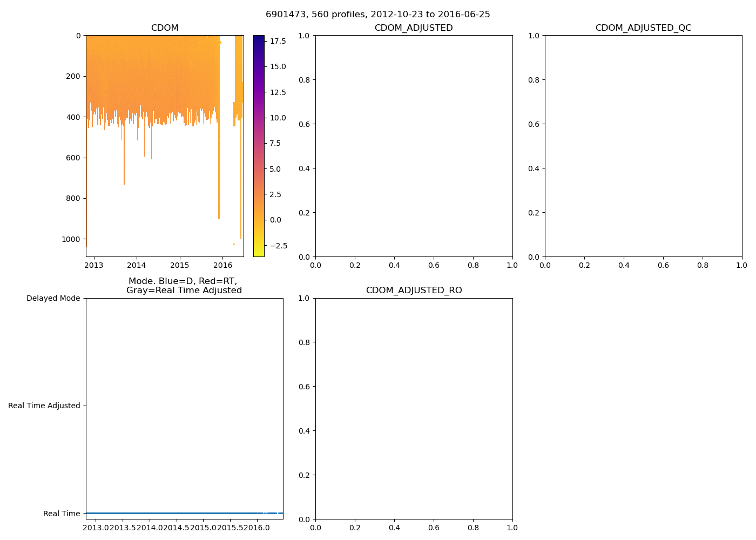Select the figure title with float ID 6901473
756x540 pixels.
click(377, 15)
